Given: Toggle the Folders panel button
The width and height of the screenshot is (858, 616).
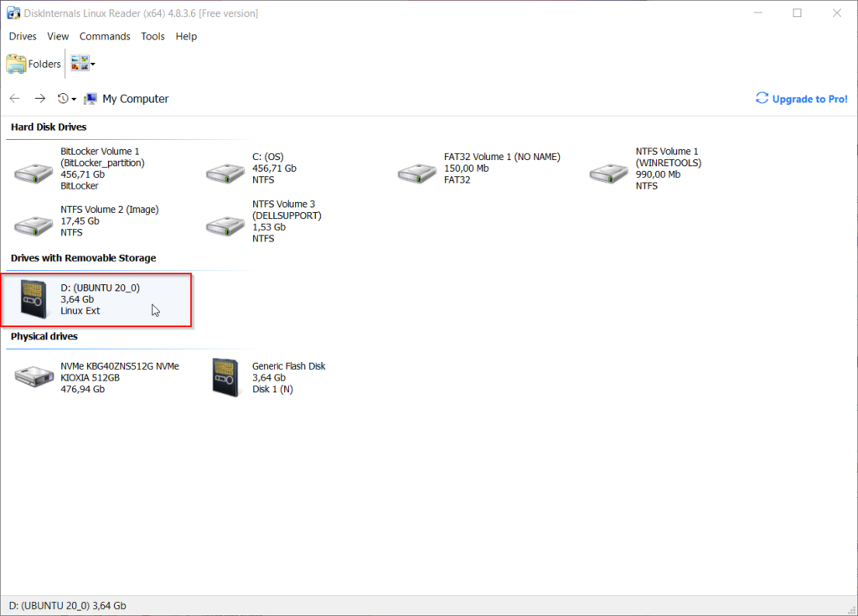Looking at the screenshot, I should (34, 64).
